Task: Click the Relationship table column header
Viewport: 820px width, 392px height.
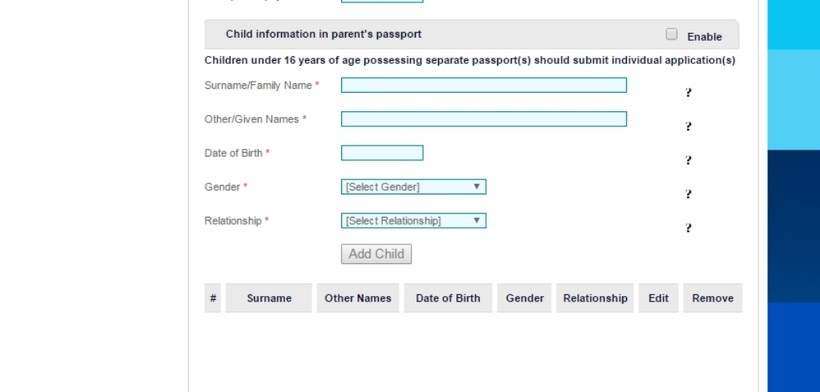Action: coord(595,298)
